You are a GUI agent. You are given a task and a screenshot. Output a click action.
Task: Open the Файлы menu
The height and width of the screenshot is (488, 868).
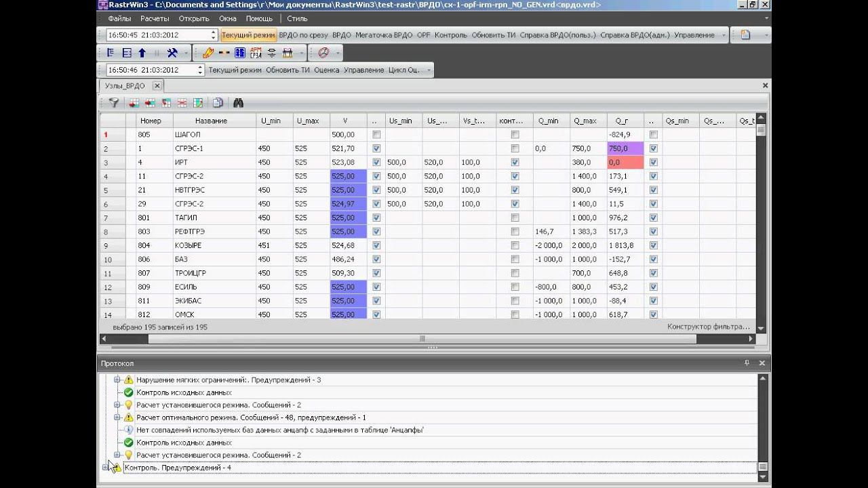pyautogui.click(x=119, y=19)
